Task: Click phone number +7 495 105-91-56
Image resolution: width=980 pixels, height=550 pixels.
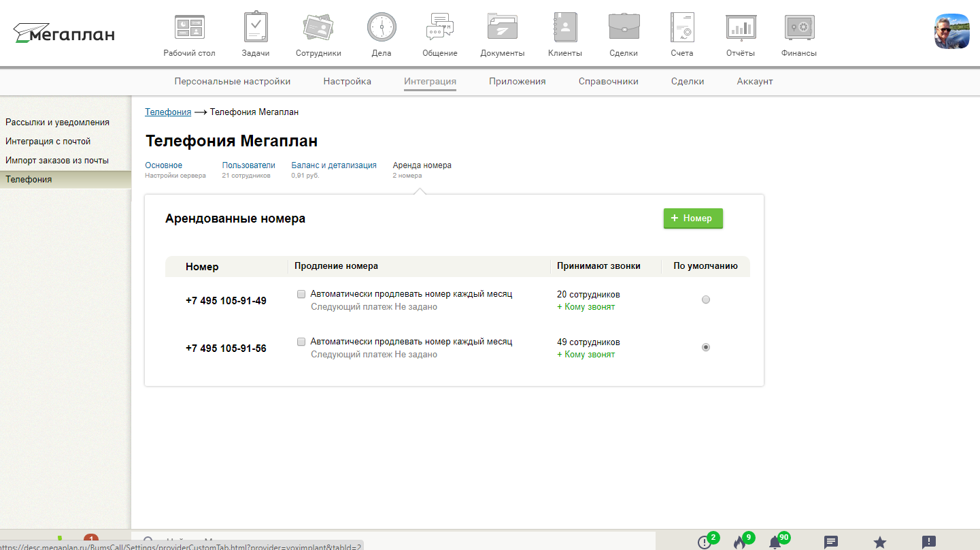Action: (x=226, y=349)
